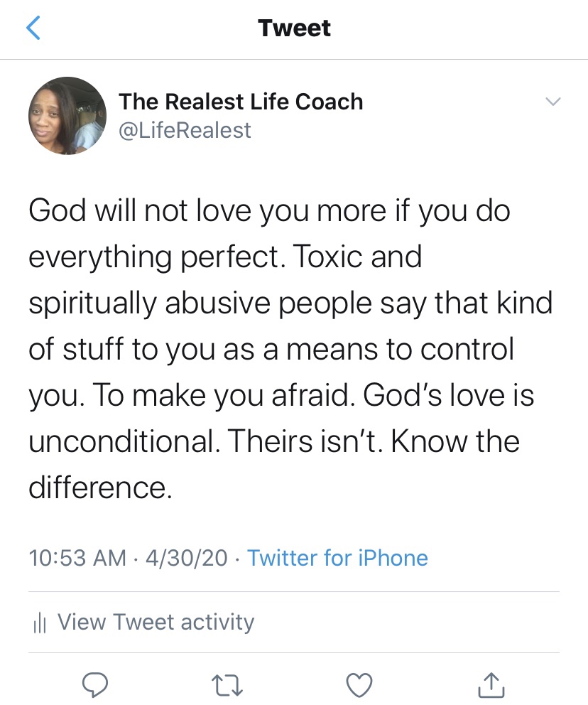Viewport: 588px width, 705px height.
Task: Click the bar chart analytics icon
Action: (40, 623)
